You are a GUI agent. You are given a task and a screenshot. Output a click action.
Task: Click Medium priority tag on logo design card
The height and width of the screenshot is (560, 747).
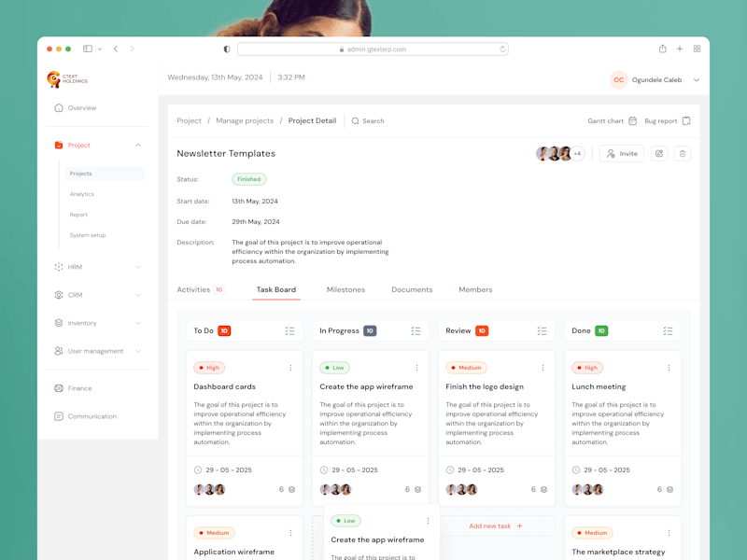[466, 368]
